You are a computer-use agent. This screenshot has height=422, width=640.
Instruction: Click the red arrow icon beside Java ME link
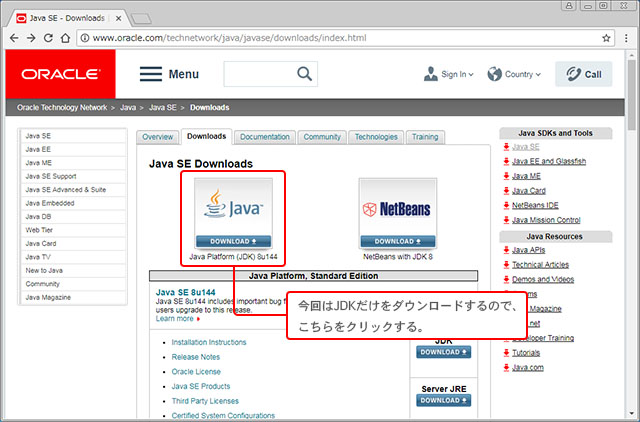(x=506, y=176)
